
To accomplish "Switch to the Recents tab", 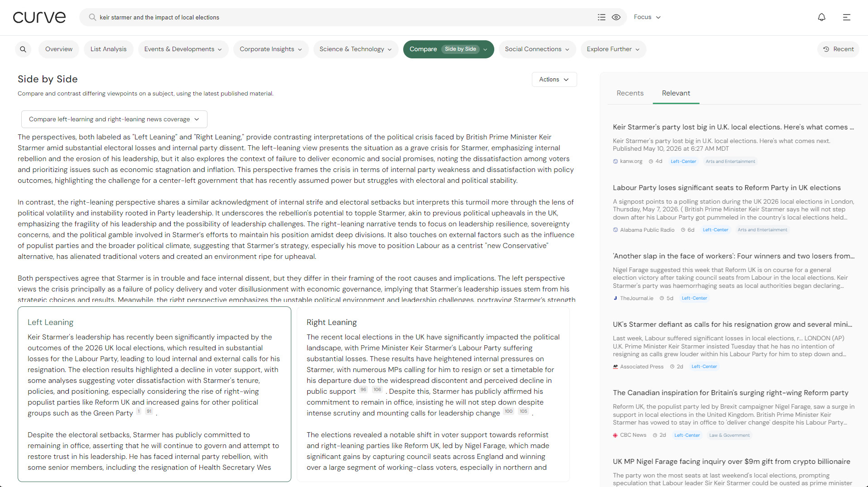I will coord(630,93).
